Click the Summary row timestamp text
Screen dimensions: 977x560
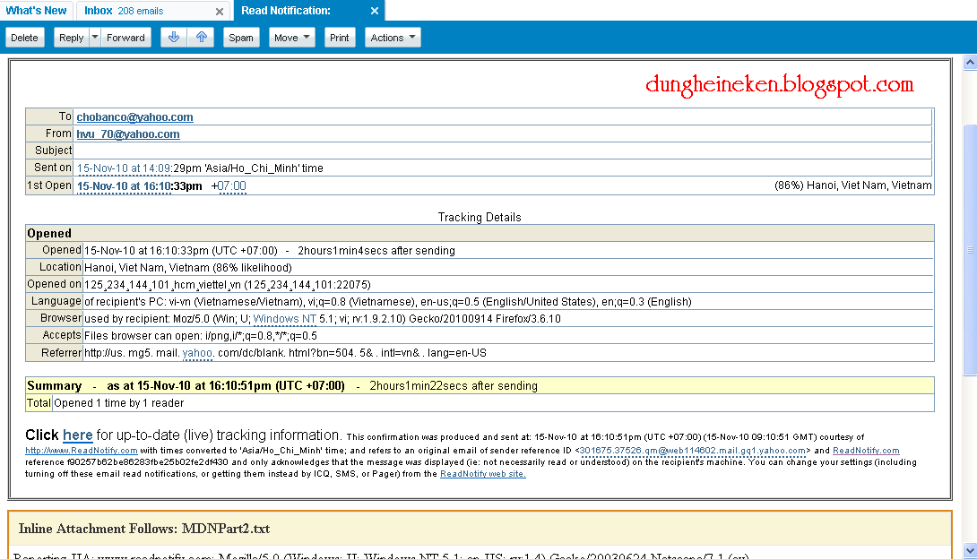tap(226, 386)
